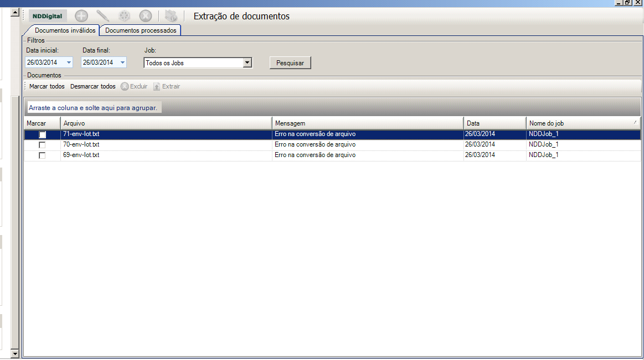Image resolution: width=644 pixels, height=360 pixels.
Task: Click the add (plus) toolbar icon
Action: [x=81, y=16]
